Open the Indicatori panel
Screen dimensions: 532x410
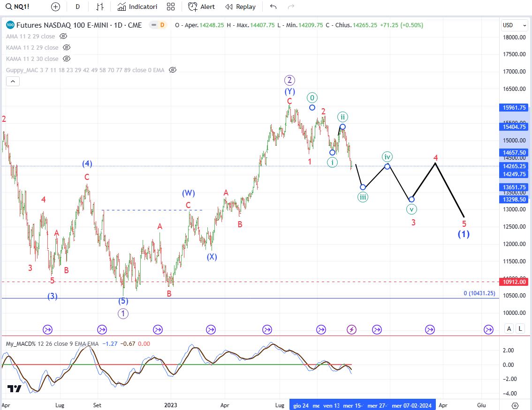click(137, 7)
